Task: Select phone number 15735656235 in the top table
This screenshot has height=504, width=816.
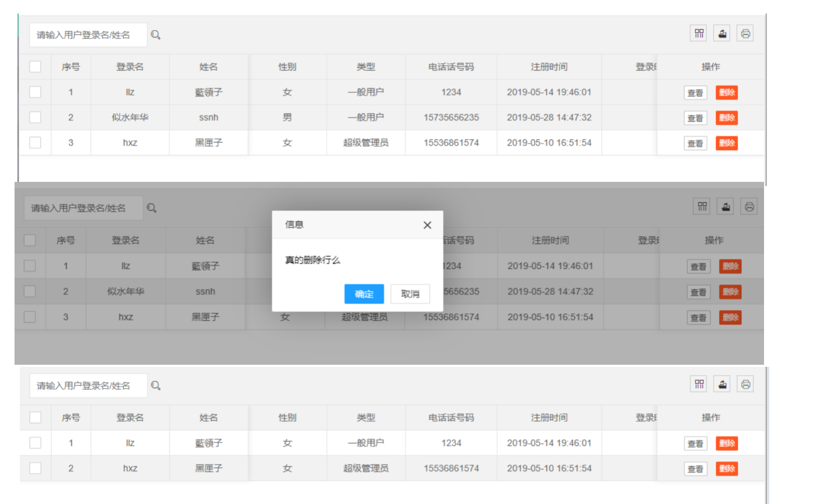Action: coord(451,117)
